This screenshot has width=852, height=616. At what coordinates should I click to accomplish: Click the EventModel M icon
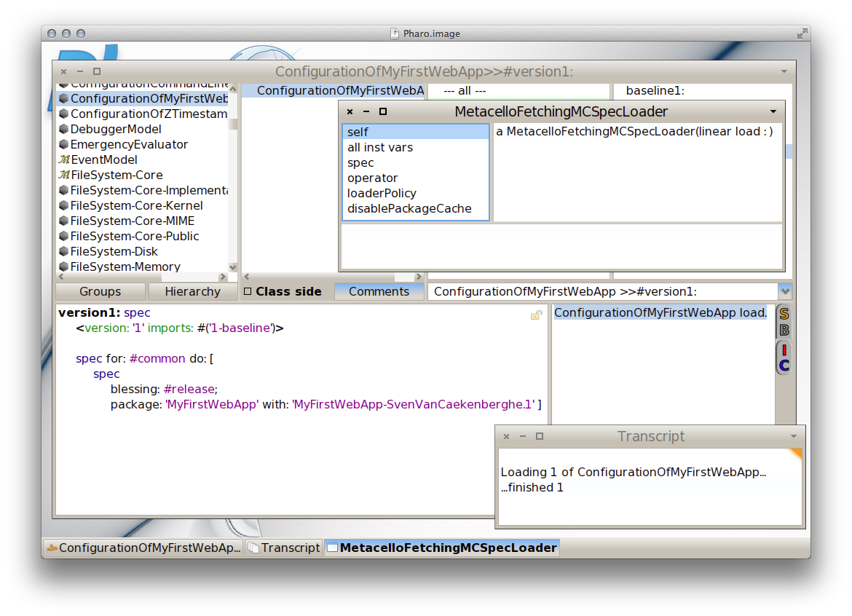pyautogui.click(x=64, y=159)
